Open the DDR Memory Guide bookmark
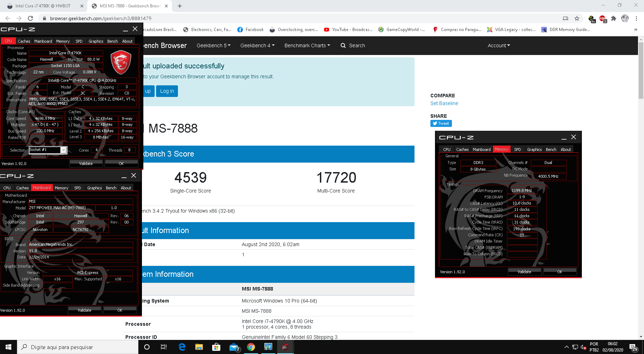Screen dimensions: 644x354 pos(566,30)
